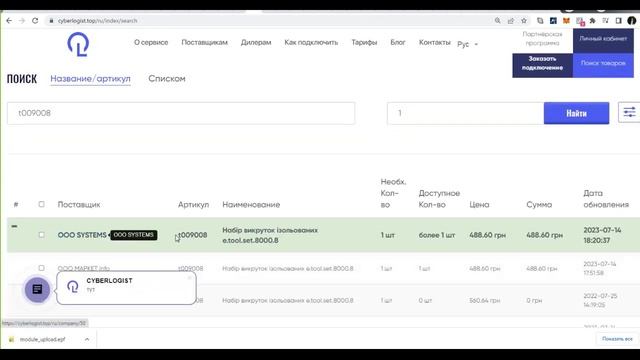Open the dark blue extension icon next to MetaMask
The image size is (640, 360).
tap(553, 20)
